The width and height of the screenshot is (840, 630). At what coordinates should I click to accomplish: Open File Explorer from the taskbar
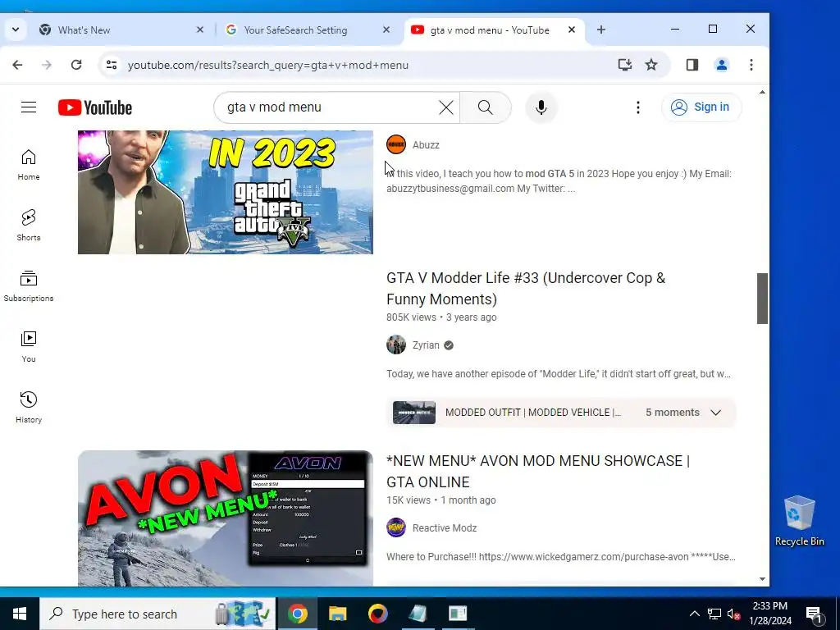point(337,614)
